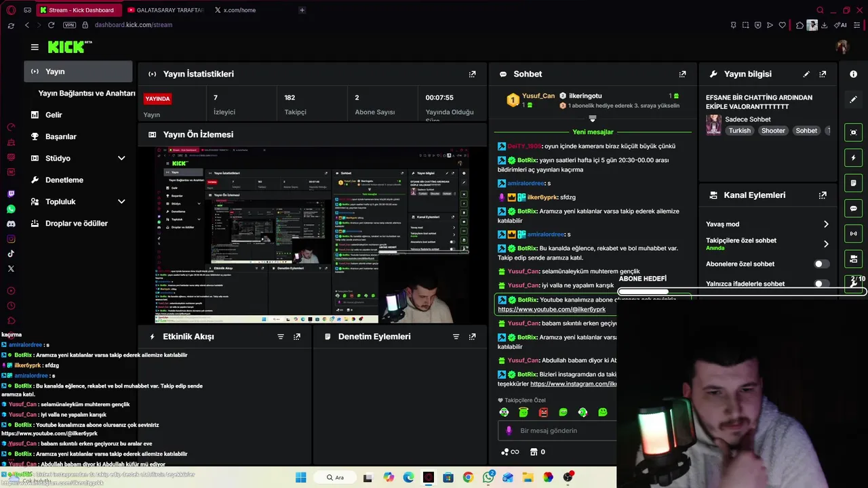The width and height of the screenshot is (868, 488).
Task: Click username Yusuf_Can in top gifters row
Action: (538, 96)
